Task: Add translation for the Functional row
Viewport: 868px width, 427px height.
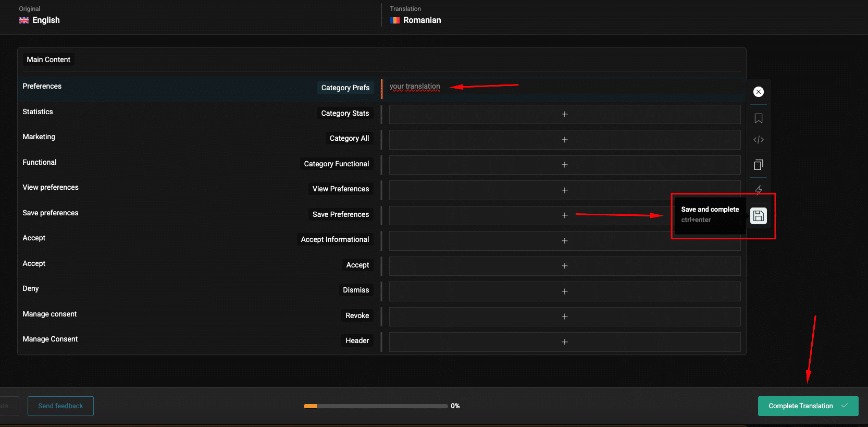Action: pyautogui.click(x=565, y=165)
